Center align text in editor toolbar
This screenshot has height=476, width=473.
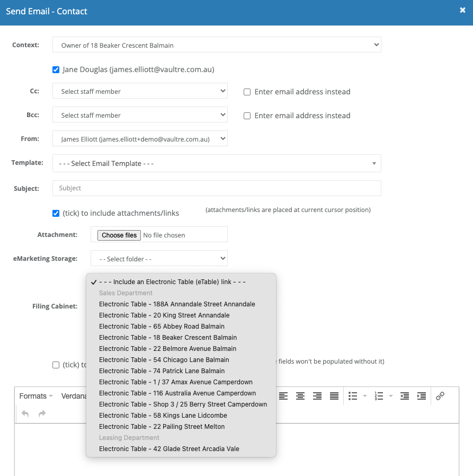pos(300,396)
